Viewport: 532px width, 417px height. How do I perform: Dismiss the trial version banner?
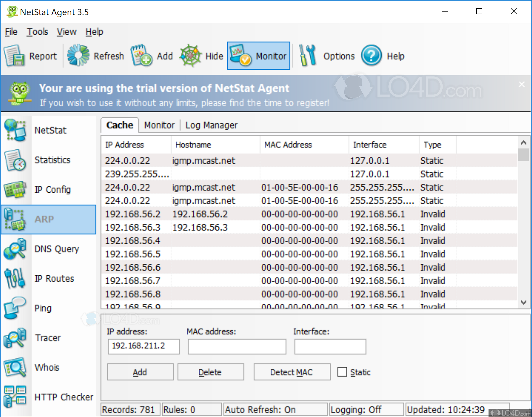tap(521, 84)
